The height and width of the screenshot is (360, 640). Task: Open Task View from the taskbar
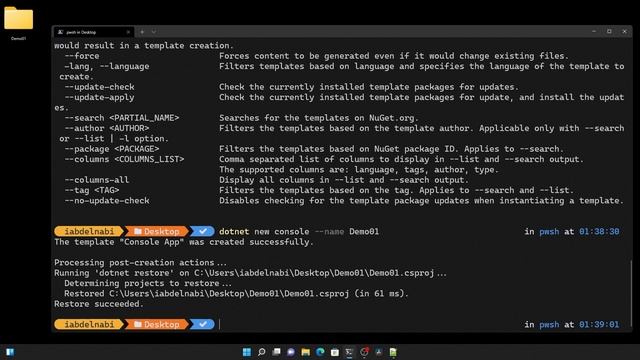click(276, 352)
